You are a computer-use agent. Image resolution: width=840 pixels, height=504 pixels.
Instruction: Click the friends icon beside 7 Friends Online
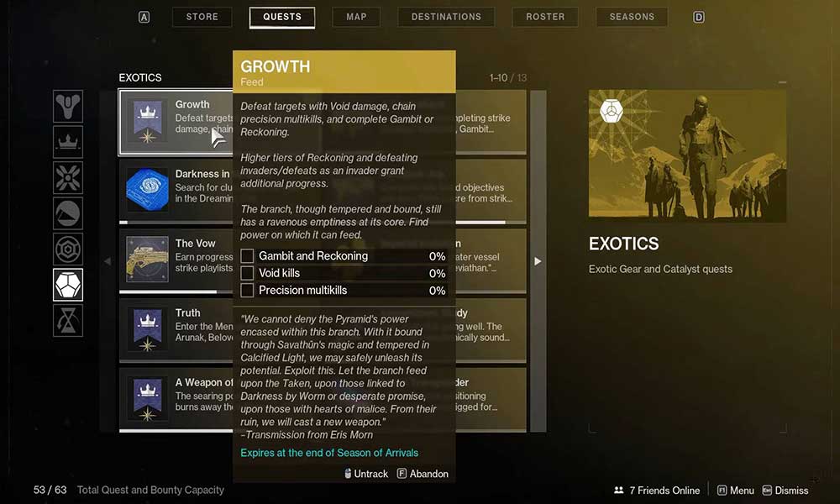point(619,490)
